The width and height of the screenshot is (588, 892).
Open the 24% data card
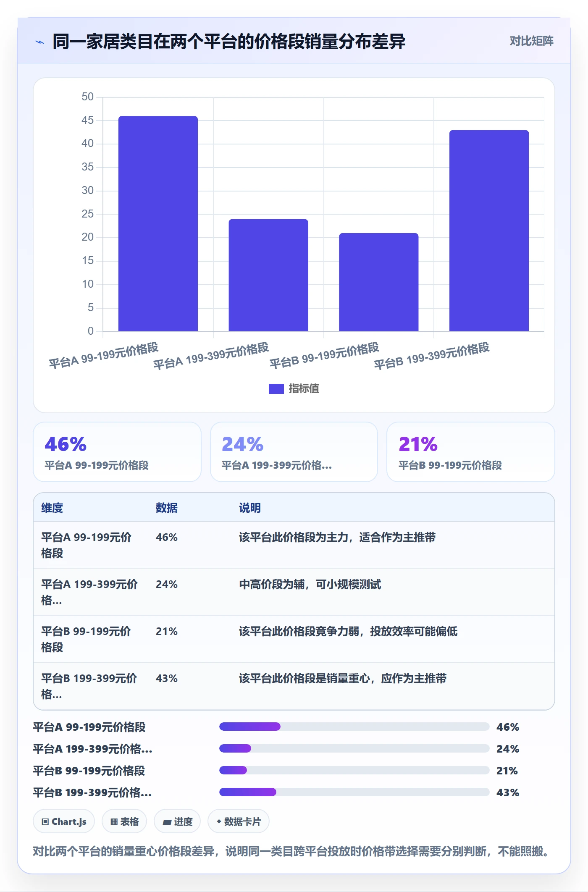click(294, 452)
